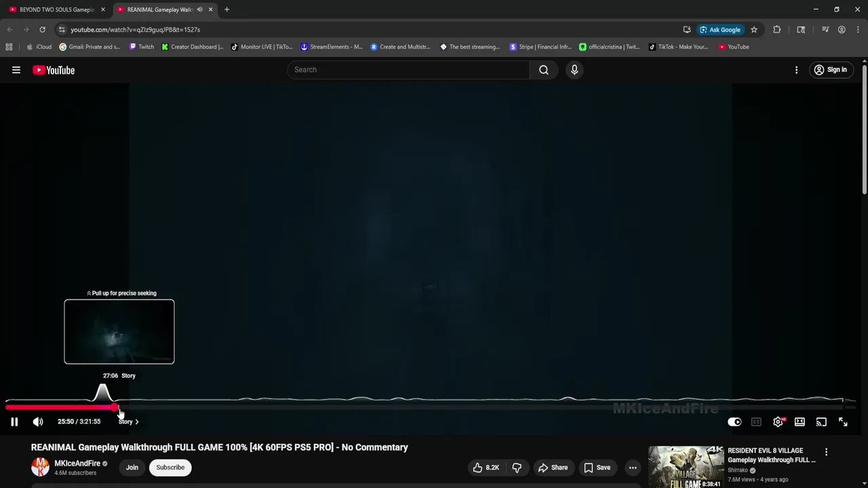Reload the current page
868x488 pixels.
[42, 30]
